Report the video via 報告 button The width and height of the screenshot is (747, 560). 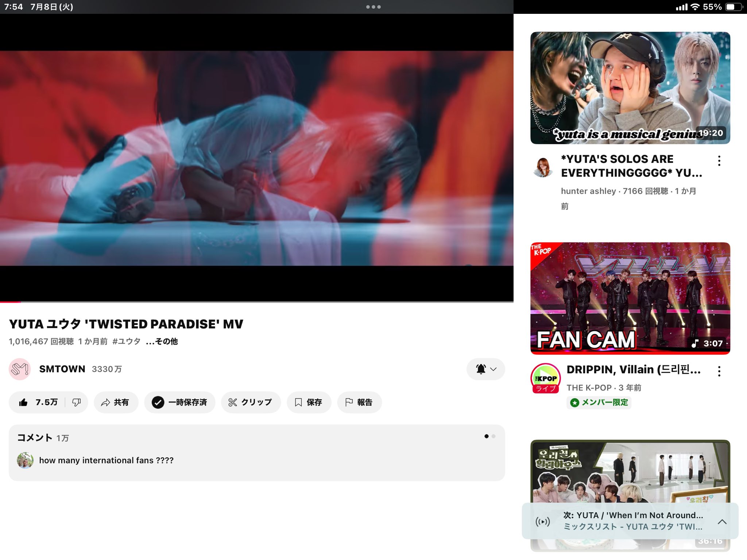coord(359,402)
